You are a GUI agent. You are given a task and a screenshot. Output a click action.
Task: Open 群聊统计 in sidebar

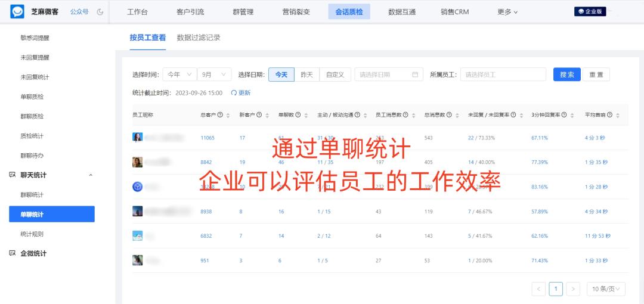[x=32, y=195]
